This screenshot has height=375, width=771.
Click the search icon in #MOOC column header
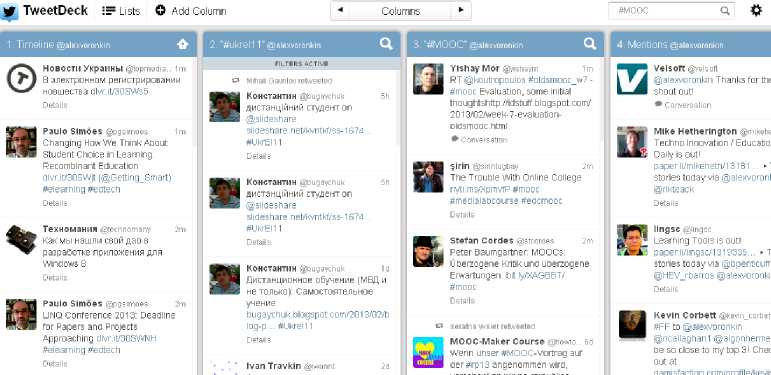pyautogui.click(x=590, y=44)
